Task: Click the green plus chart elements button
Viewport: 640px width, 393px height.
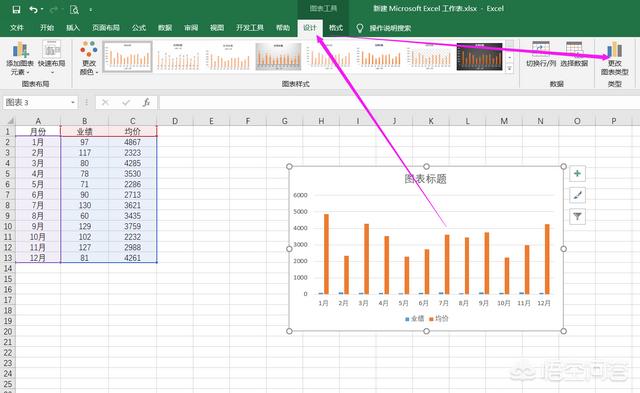Action: tap(577, 173)
